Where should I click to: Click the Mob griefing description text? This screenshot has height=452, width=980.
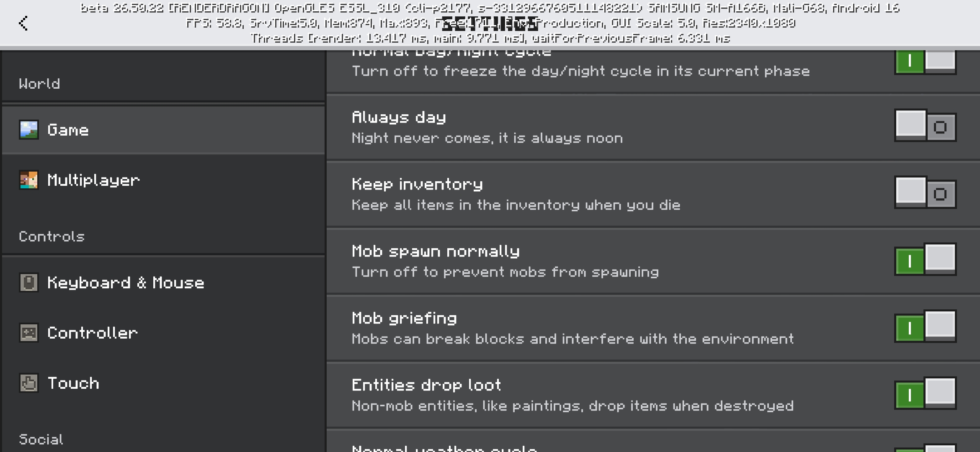(573, 339)
